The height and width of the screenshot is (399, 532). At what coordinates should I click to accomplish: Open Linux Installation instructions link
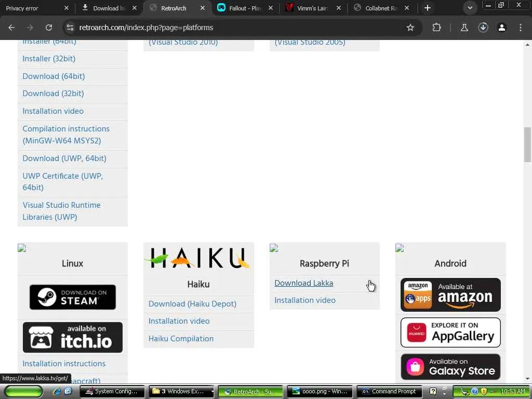click(64, 364)
